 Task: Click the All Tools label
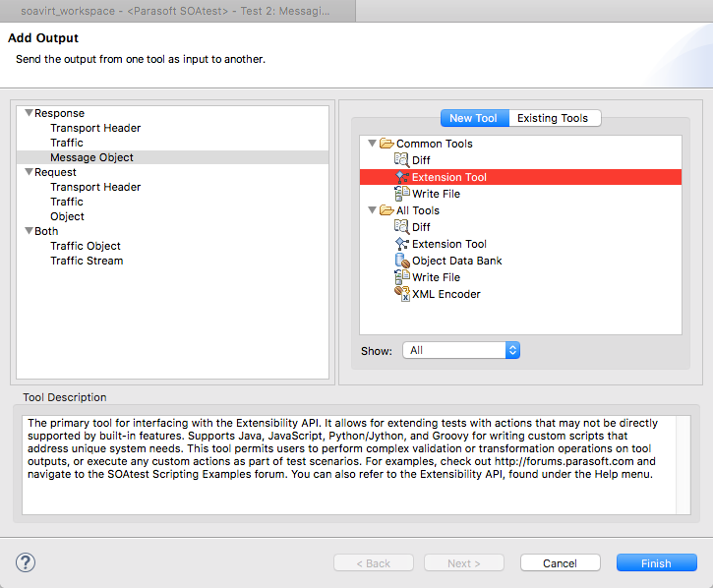(418, 210)
